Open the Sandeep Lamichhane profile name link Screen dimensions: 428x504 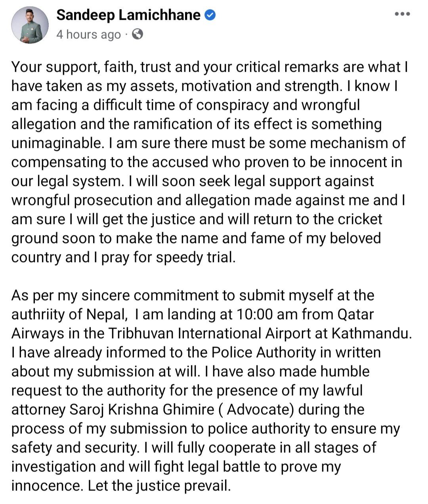tap(128, 15)
